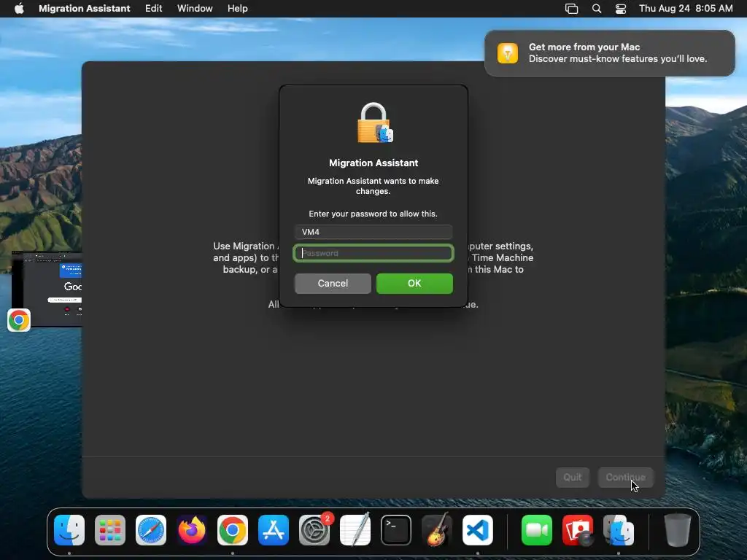Open the Apple menu

[19, 8]
